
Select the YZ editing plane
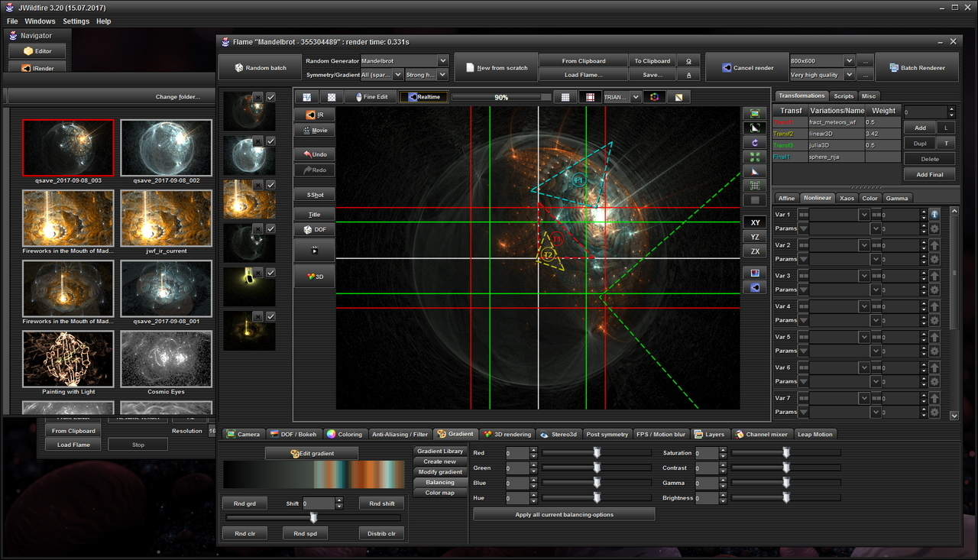pos(755,237)
